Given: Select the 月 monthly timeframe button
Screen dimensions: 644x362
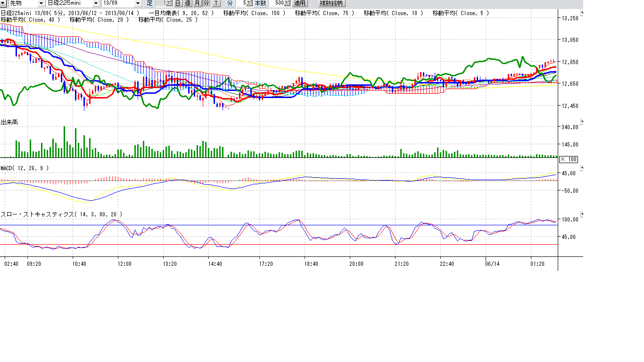Looking at the screenshot, I should 197,3.
